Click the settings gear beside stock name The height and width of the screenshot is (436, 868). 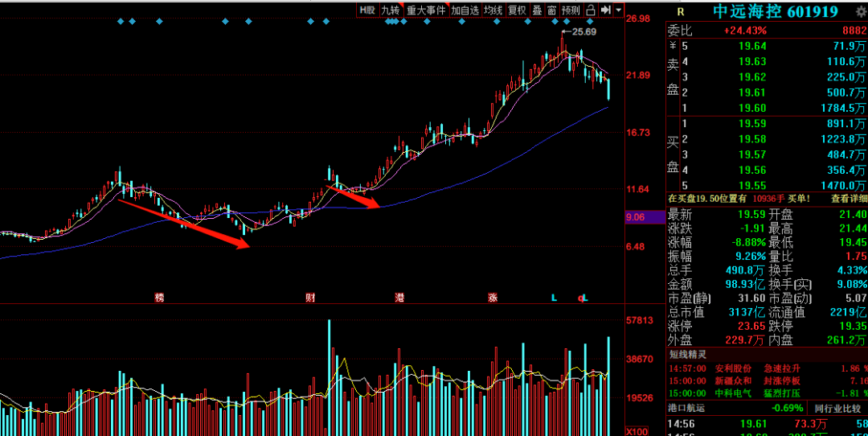click(861, 11)
